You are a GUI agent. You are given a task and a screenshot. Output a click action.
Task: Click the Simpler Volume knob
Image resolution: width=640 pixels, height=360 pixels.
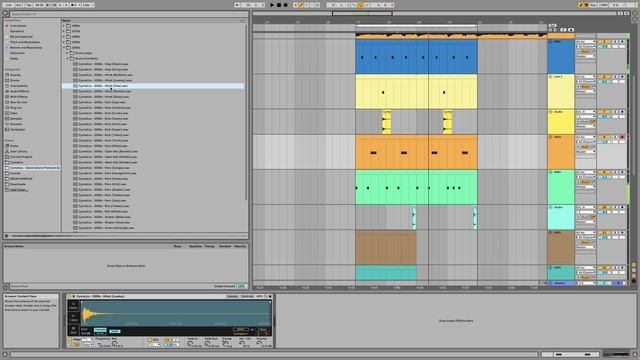click(260, 344)
